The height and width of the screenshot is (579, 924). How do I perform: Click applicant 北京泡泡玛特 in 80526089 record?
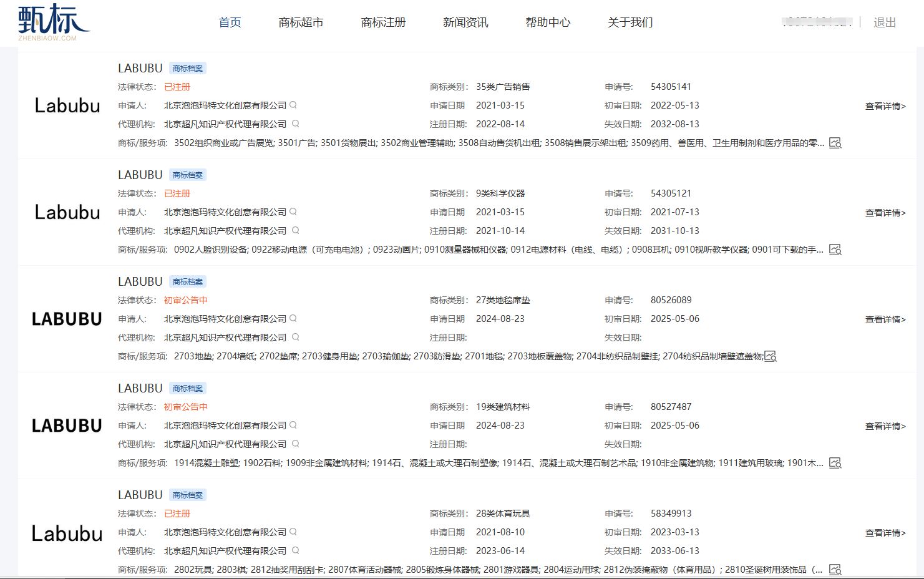225,319
